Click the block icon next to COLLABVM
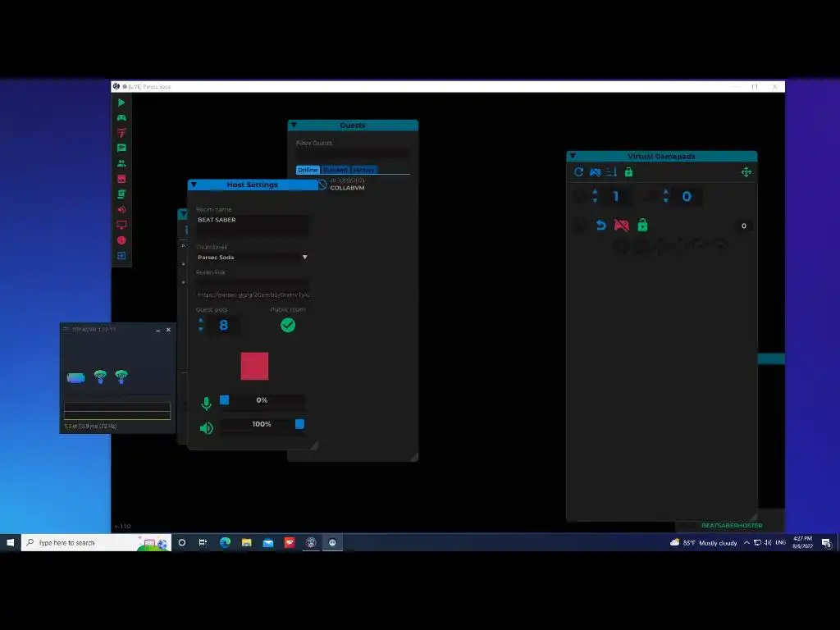This screenshot has height=630, width=840. point(322,185)
